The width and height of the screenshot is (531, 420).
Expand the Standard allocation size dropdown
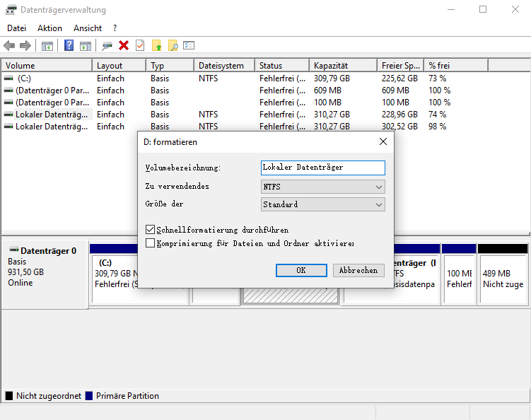[322, 204]
